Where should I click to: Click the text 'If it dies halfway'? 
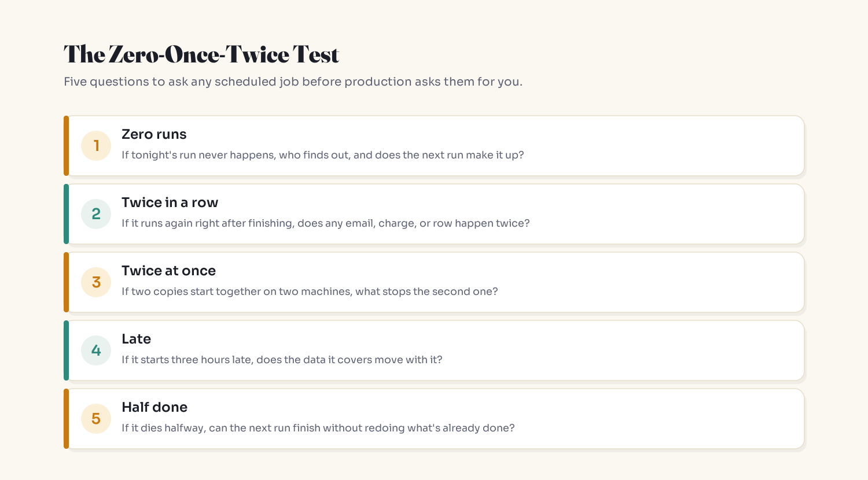[163, 428]
